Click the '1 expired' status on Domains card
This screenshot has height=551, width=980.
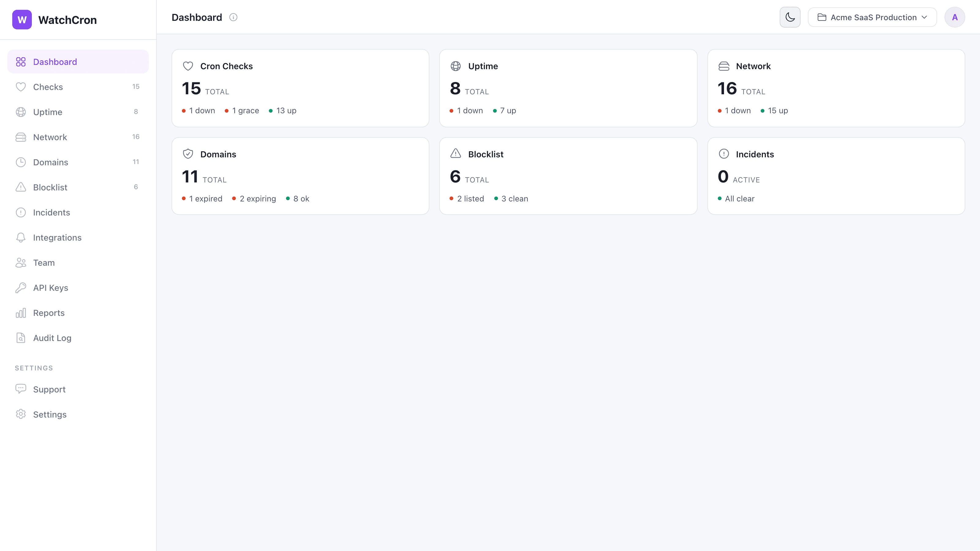click(x=202, y=198)
